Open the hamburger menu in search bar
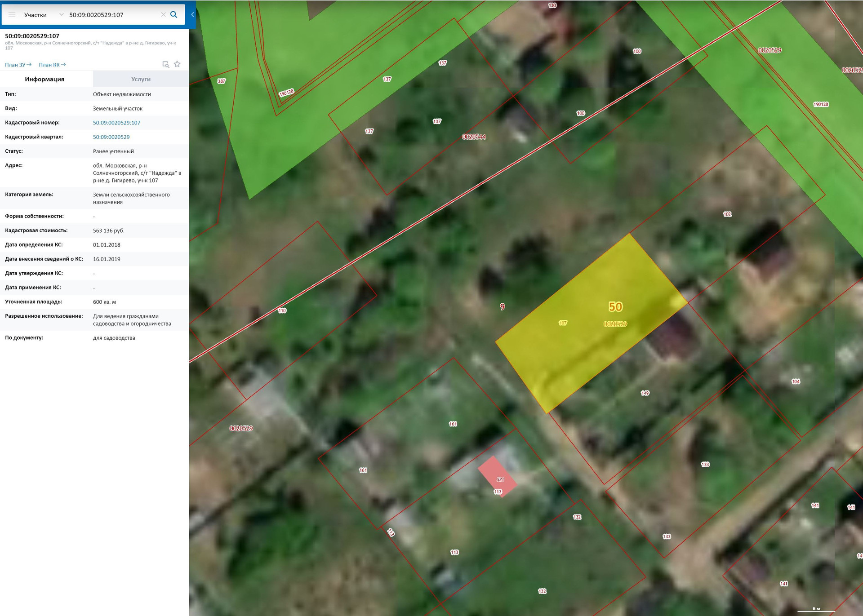Viewport: 863px width, 616px height. tap(12, 15)
